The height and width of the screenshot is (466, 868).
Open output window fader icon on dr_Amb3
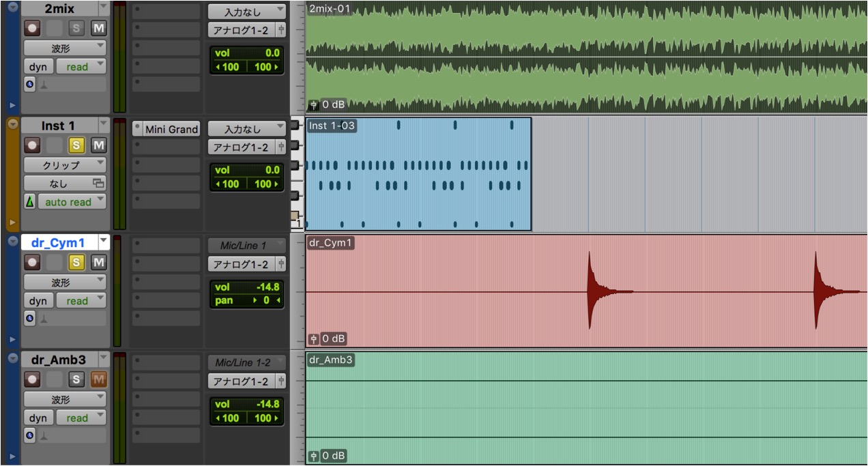click(281, 381)
